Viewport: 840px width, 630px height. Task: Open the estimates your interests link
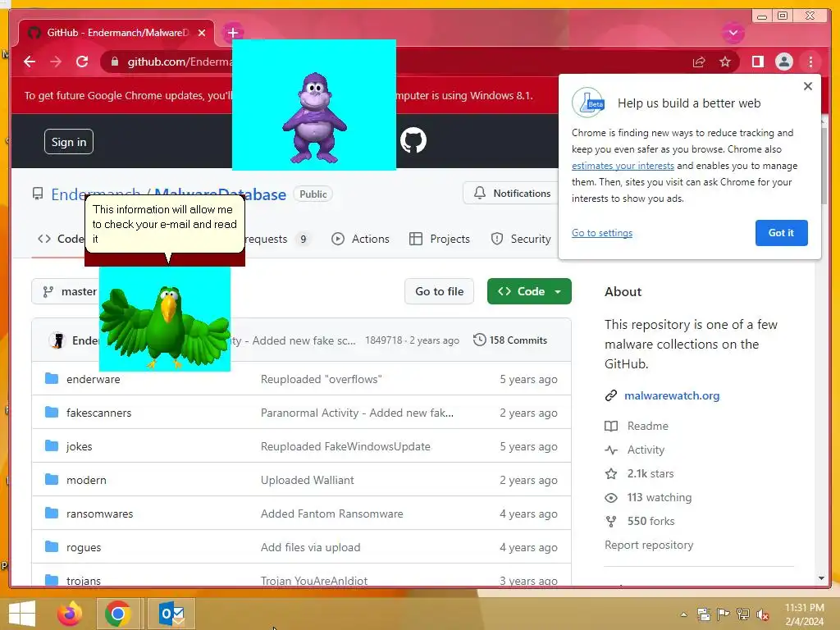point(623,166)
